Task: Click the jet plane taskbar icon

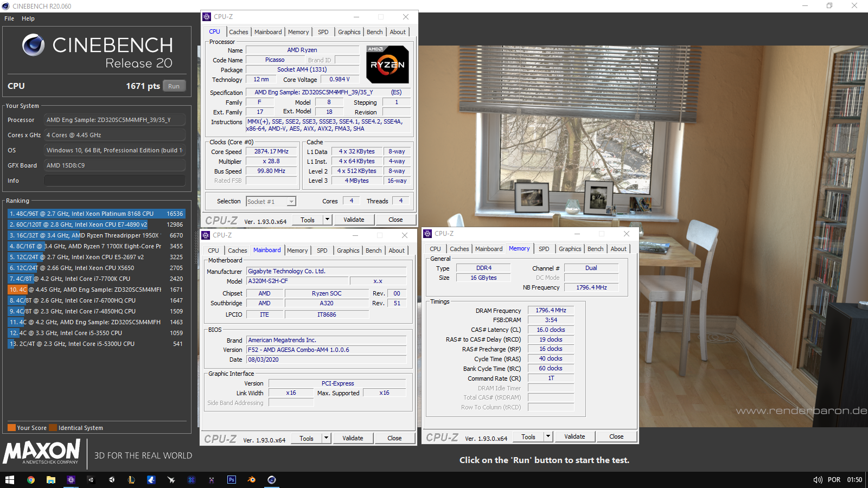Action: pyautogui.click(x=171, y=480)
